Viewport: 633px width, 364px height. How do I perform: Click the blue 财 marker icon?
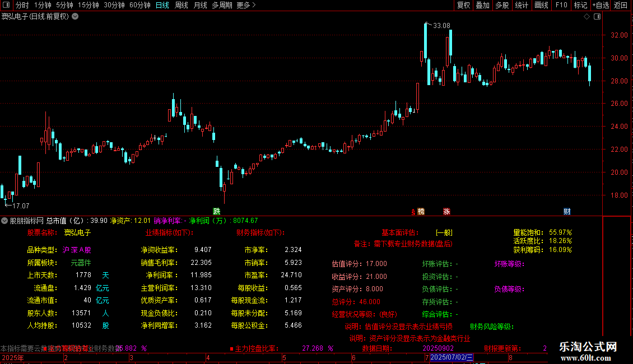[x=567, y=212]
